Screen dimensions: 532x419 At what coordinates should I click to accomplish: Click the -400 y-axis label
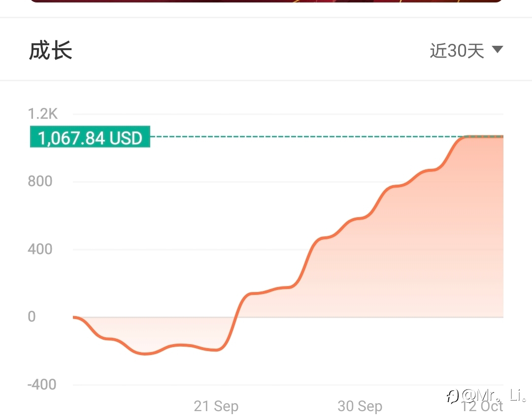pos(42,385)
